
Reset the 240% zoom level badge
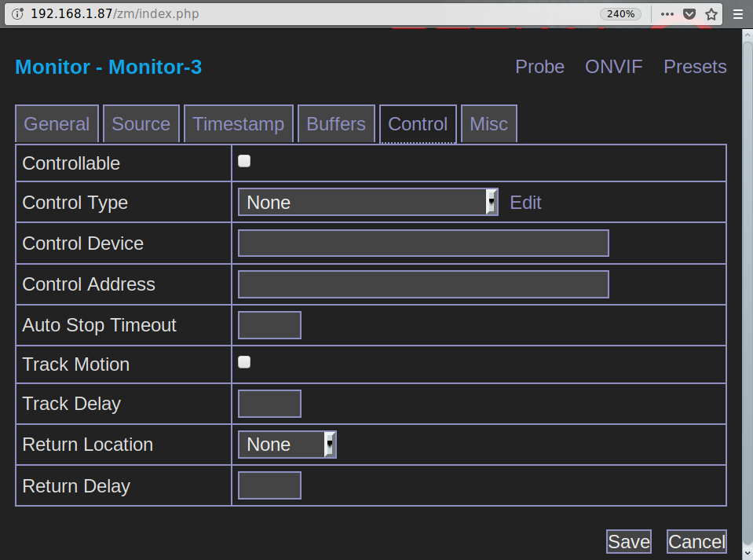620,14
